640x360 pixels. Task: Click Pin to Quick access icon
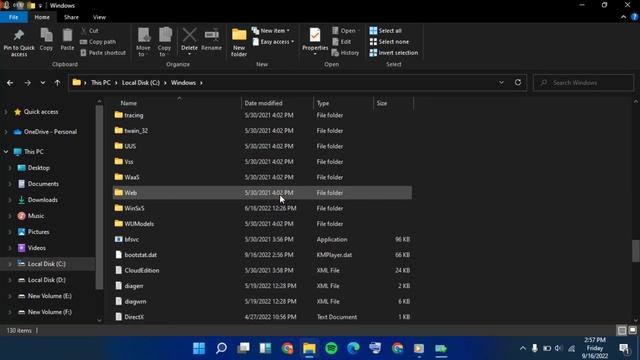pyautogui.click(x=19, y=36)
